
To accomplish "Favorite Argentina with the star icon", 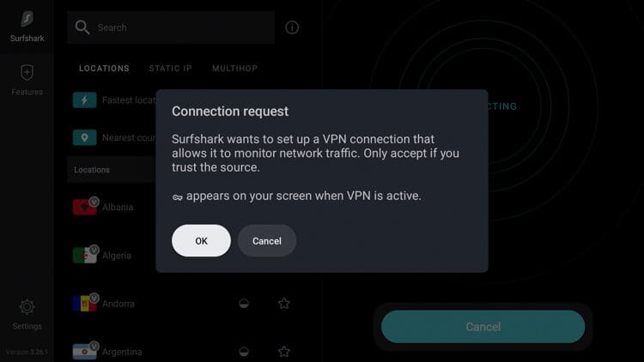I will [x=284, y=352].
